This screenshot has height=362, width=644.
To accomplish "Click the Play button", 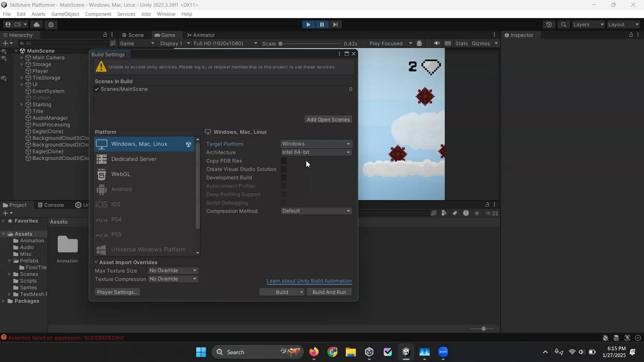I will click(x=308, y=25).
